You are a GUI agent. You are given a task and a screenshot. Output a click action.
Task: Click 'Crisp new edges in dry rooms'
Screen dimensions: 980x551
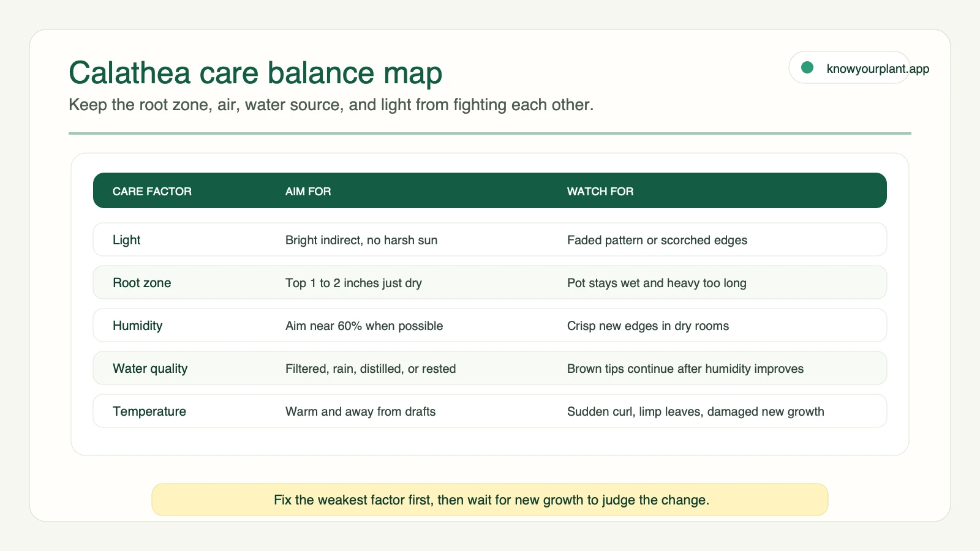(648, 326)
